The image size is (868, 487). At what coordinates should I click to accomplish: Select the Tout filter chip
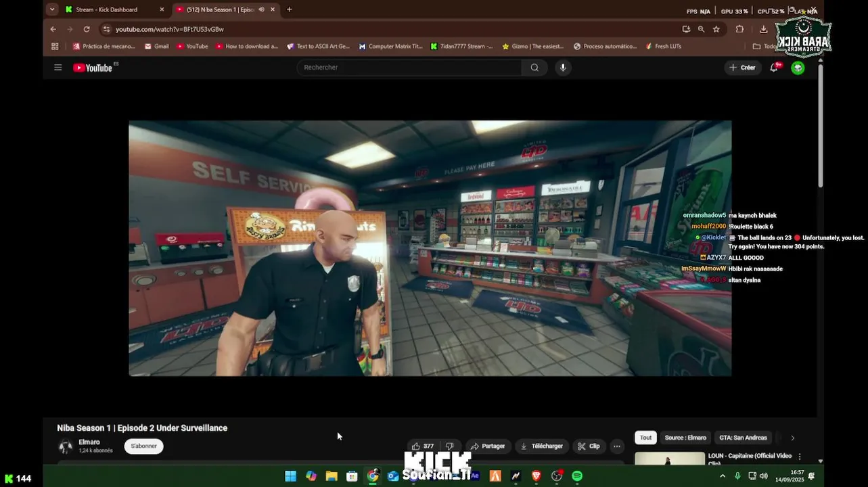point(646,438)
